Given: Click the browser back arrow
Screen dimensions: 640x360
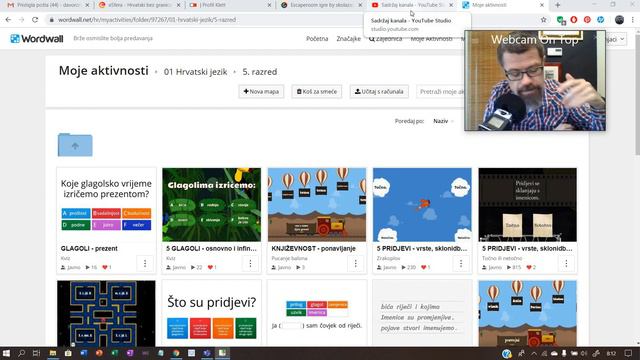Looking at the screenshot, I should (x=8, y=20).
